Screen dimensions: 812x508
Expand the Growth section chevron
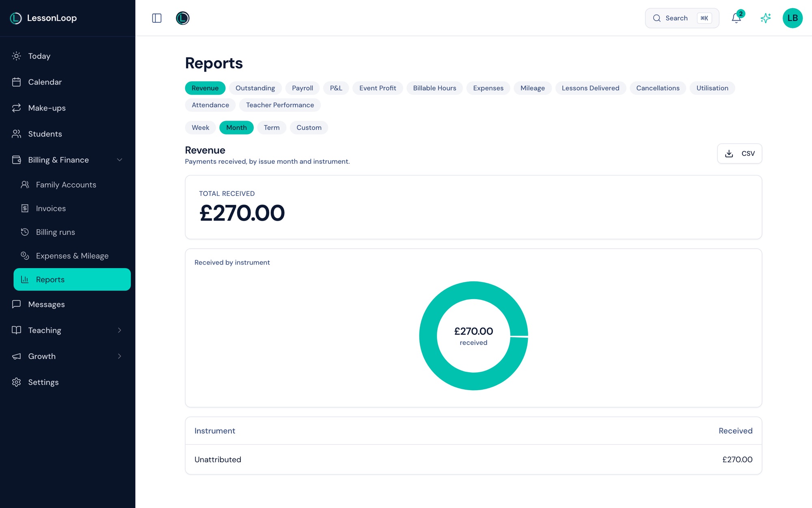coord(119,356)
